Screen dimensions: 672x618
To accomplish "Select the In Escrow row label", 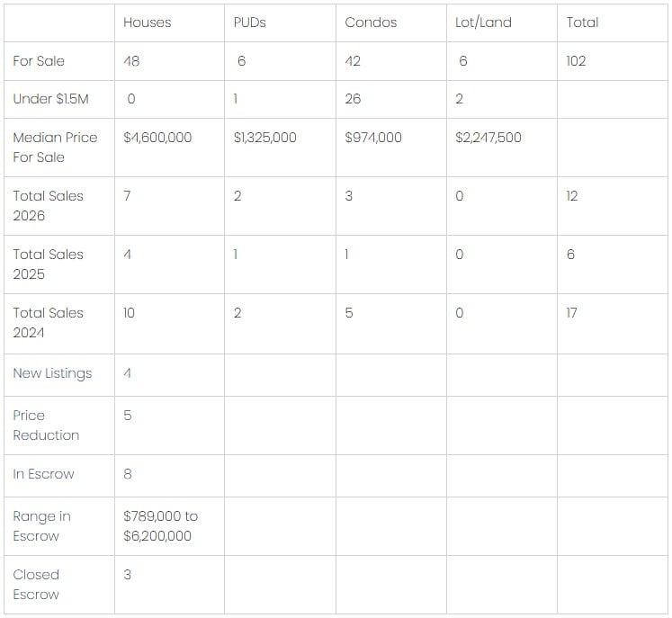I will [43, 474].
